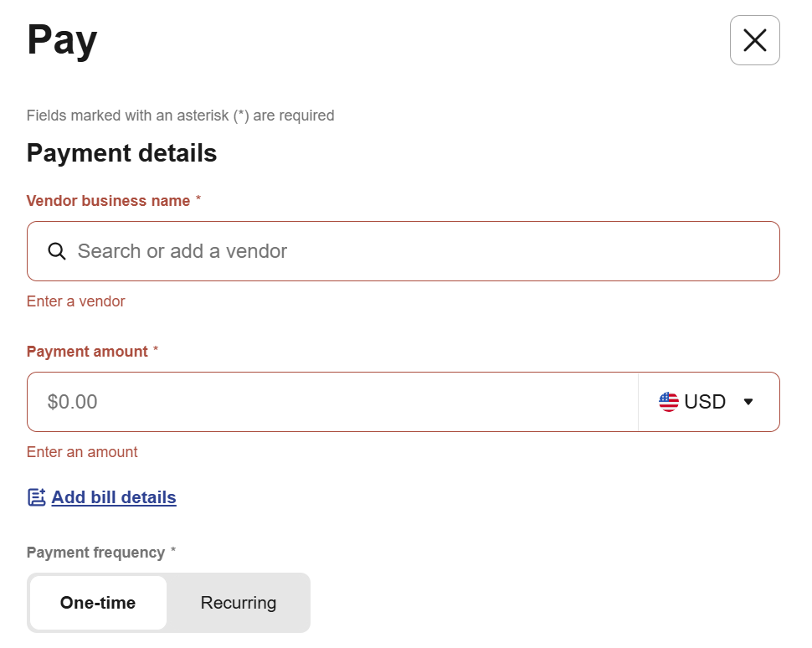Click the required fields asterisk notice
The height and width of the screenshot is (648, 812).
click(180, 116)
